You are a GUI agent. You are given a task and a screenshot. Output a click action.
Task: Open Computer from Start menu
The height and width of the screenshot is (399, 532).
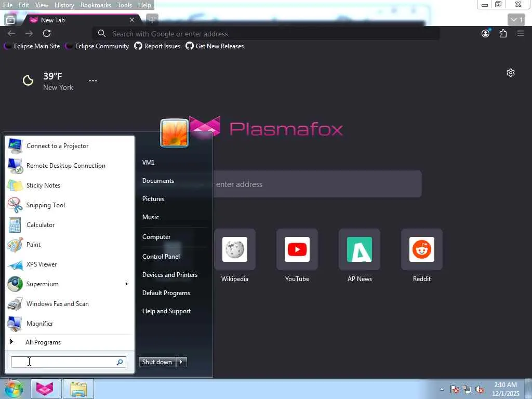[x=156, y=237]
